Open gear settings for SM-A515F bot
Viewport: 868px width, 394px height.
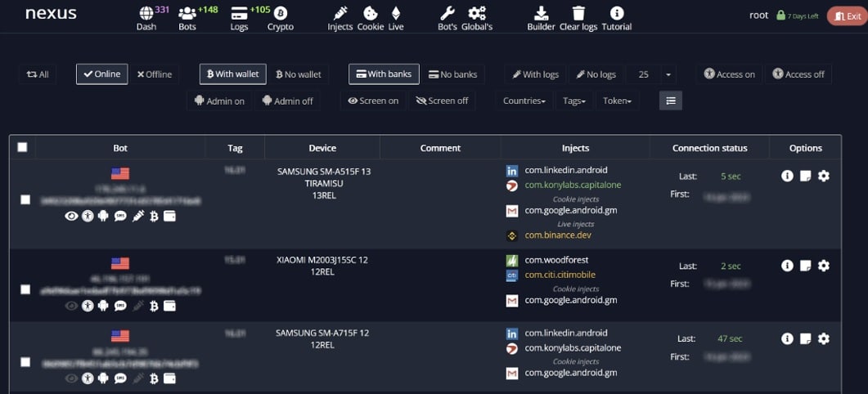[824, 176]
